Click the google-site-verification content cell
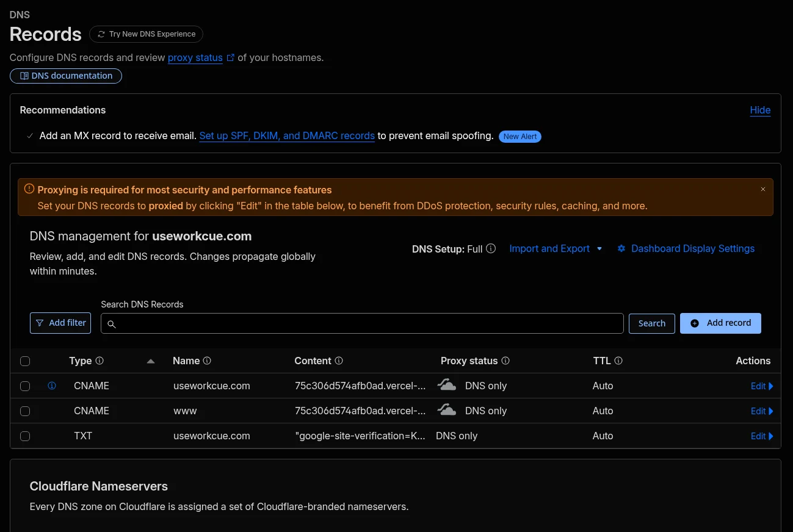Screen dimensions: 793x532 (x=360, y=436)
